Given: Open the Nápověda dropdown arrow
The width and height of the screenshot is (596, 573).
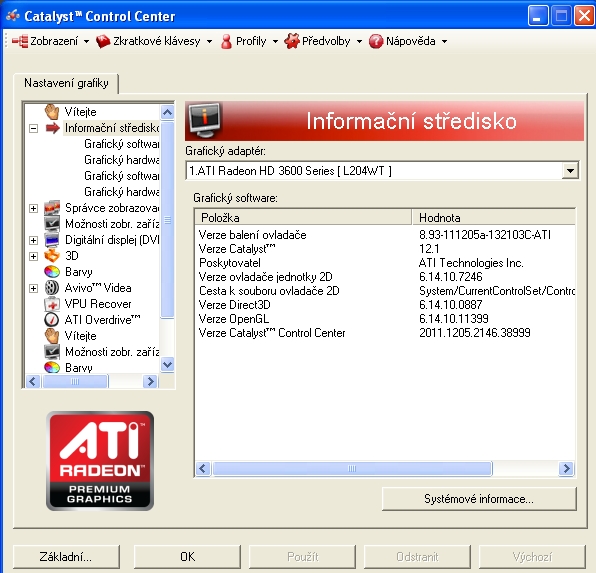Looking at the screenshot, I should pos(444,41).
